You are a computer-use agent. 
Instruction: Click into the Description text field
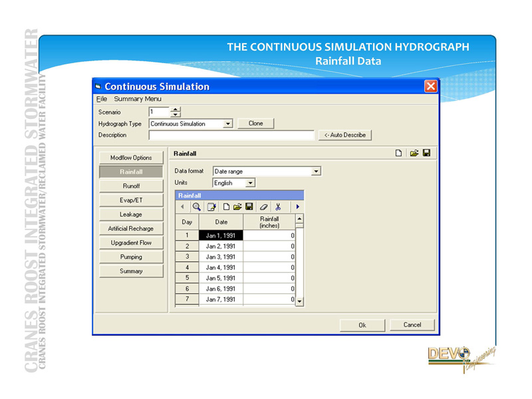231,135
